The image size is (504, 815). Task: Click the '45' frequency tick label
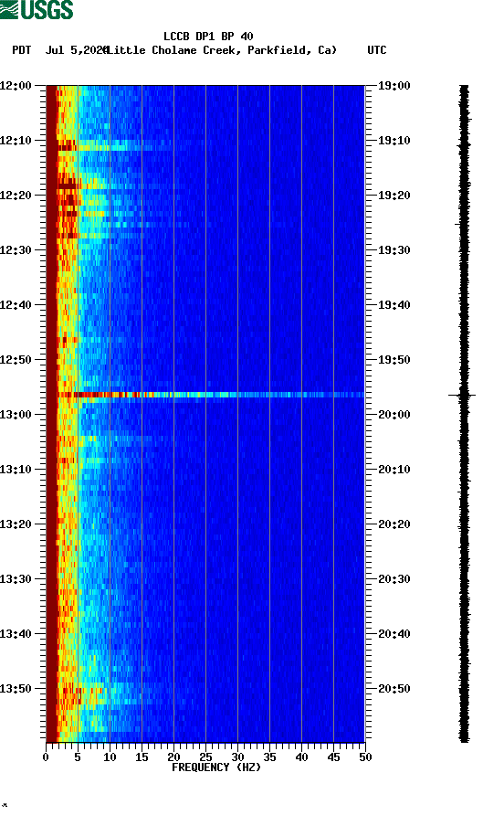333,757
